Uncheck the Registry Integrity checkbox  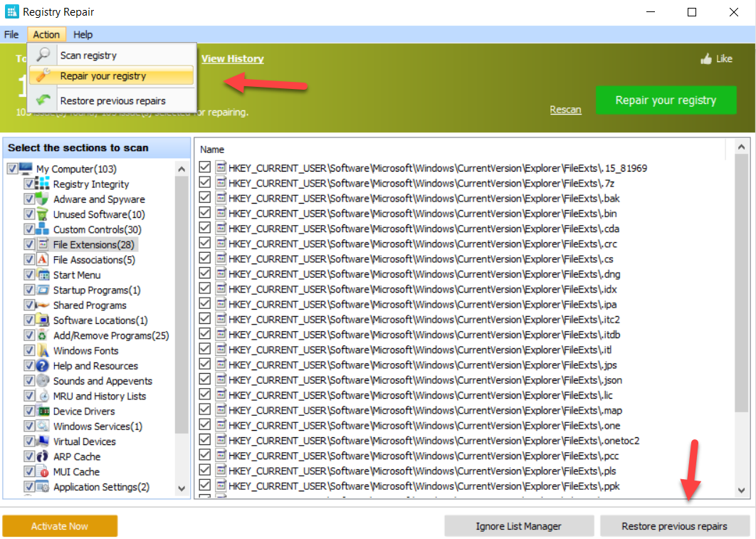(29, 184)
